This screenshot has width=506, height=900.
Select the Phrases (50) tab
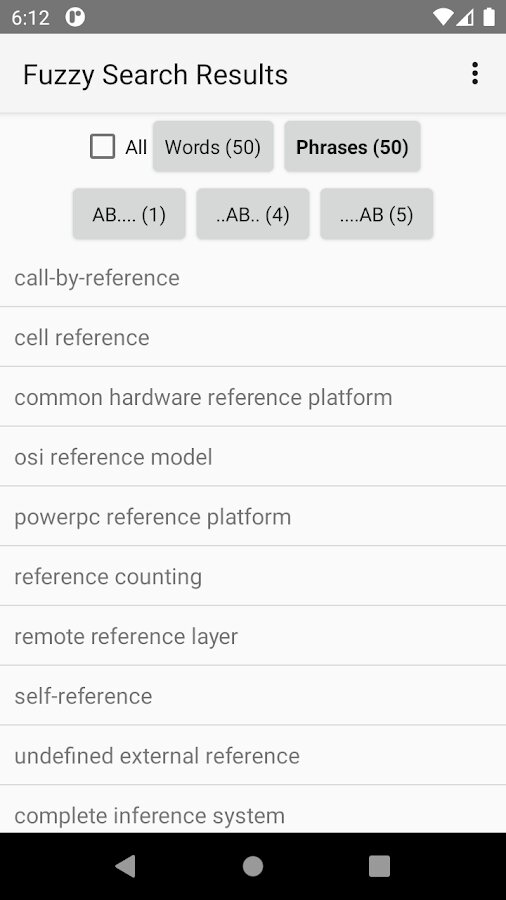coord(352,146)
